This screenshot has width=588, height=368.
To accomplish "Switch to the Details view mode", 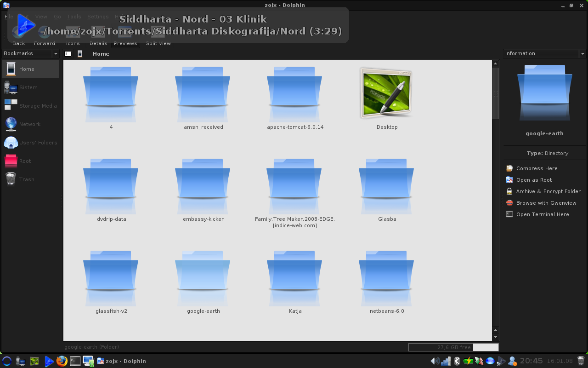I will pos(98,36).
